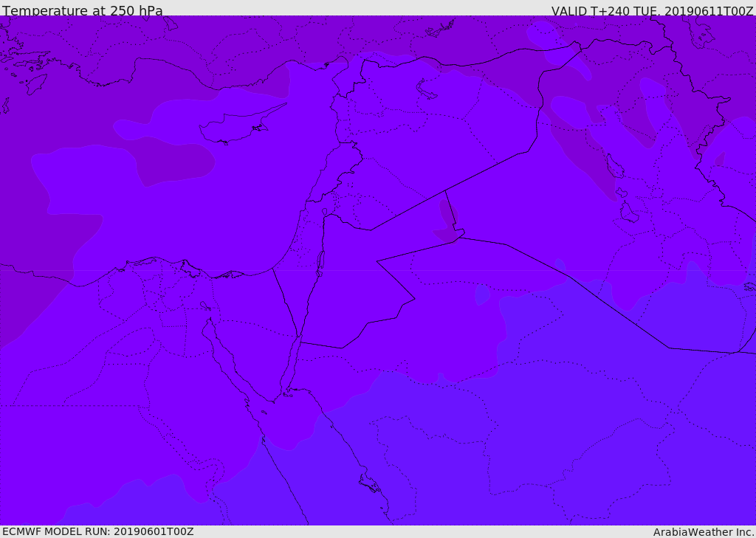Click the 'ECMWF MODEL RUN: 20190601T00Z' footer text
The width and height of the screenshot is (756, 538).
tap(98, 531)
